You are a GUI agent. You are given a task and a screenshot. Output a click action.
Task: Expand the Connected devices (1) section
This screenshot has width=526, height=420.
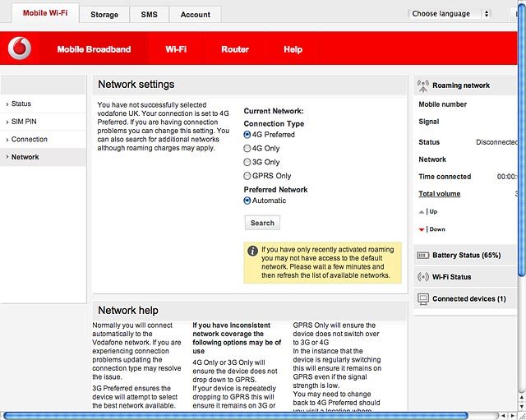pos(465,299)
